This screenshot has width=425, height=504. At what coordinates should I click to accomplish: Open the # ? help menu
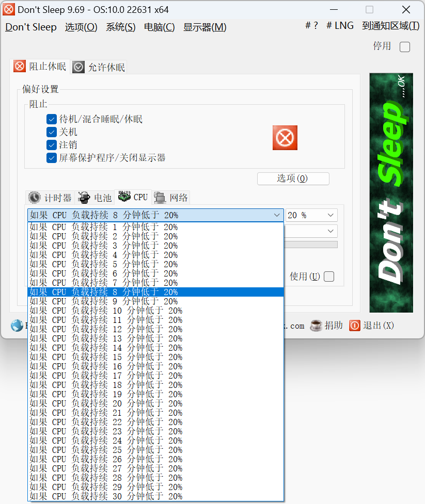[311, 26]
